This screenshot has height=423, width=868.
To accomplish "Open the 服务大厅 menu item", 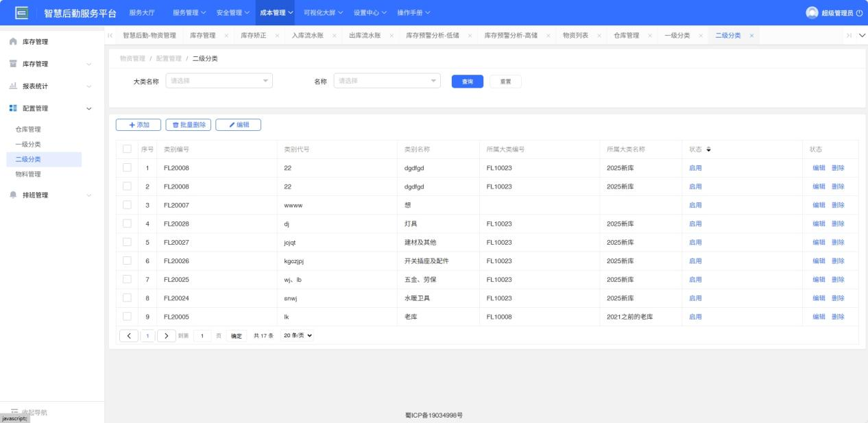I will (x=142, y=13).
